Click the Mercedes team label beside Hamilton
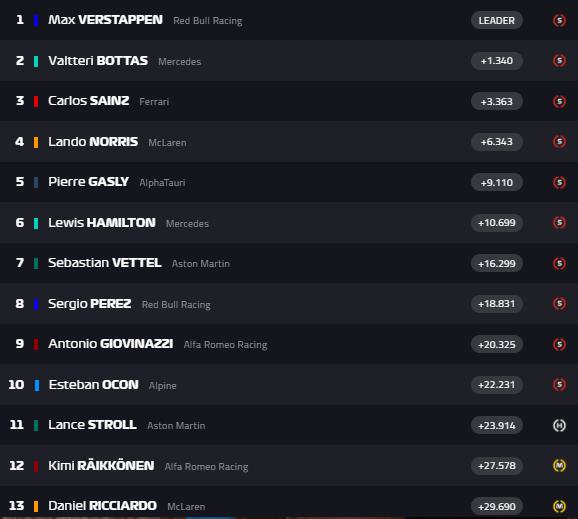This screenshot has height=519, width=578. coord(187,223)
